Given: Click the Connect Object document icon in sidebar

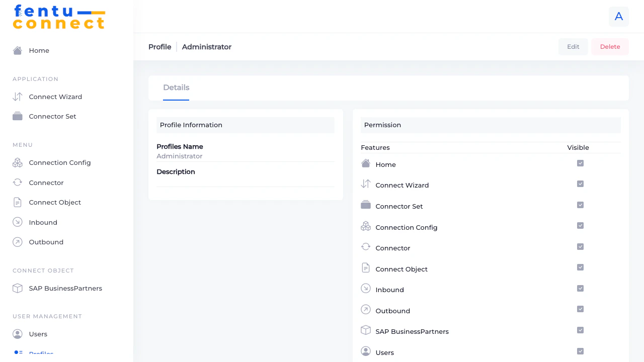Looking at the screenshot, I should tap(18, 202).
